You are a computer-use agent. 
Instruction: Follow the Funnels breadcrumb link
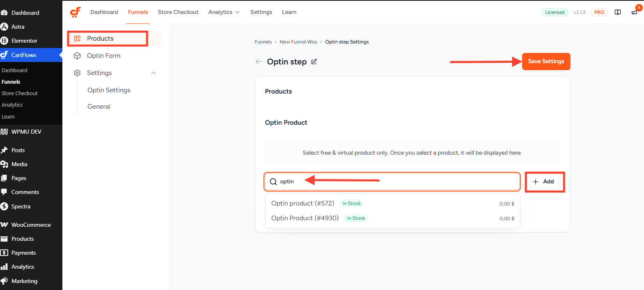(263, 42)
